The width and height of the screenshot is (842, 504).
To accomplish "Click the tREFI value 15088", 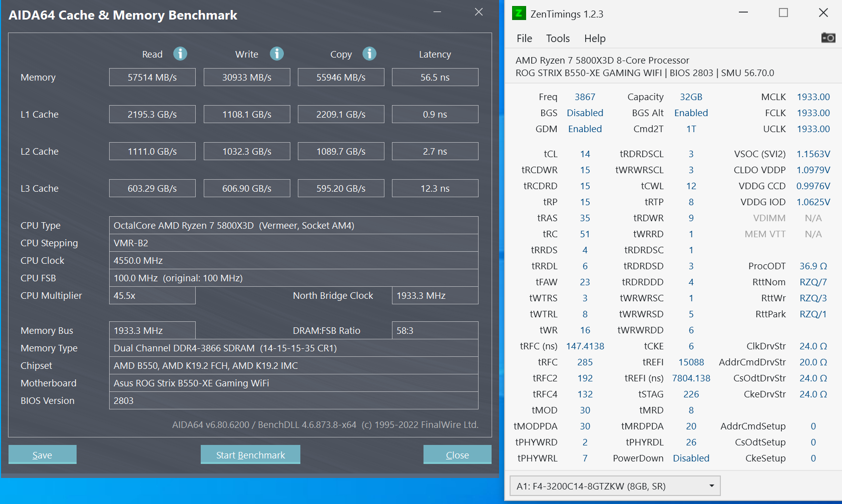I will click(x=691, y=362).
